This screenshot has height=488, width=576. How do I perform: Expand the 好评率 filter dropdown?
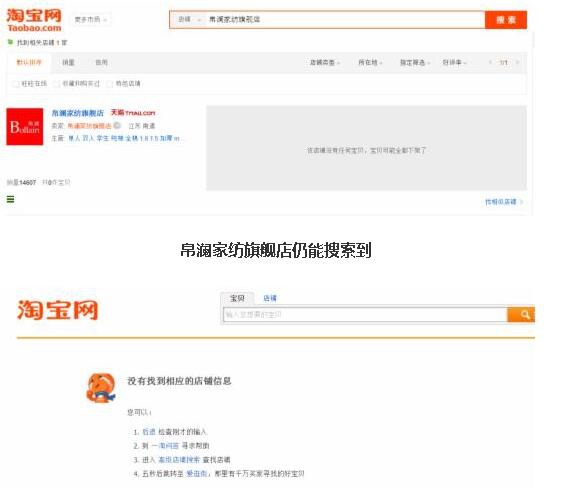[x=454, y=62]
